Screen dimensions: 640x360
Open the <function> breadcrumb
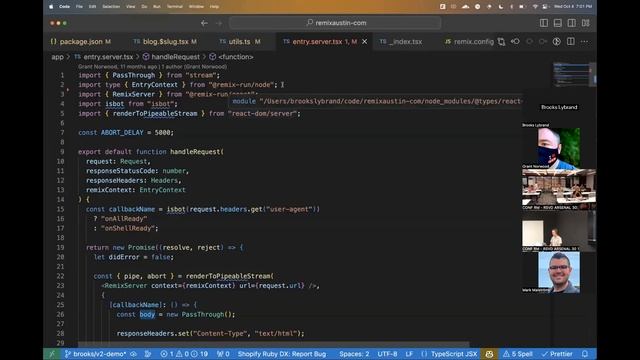click(231, 57)
